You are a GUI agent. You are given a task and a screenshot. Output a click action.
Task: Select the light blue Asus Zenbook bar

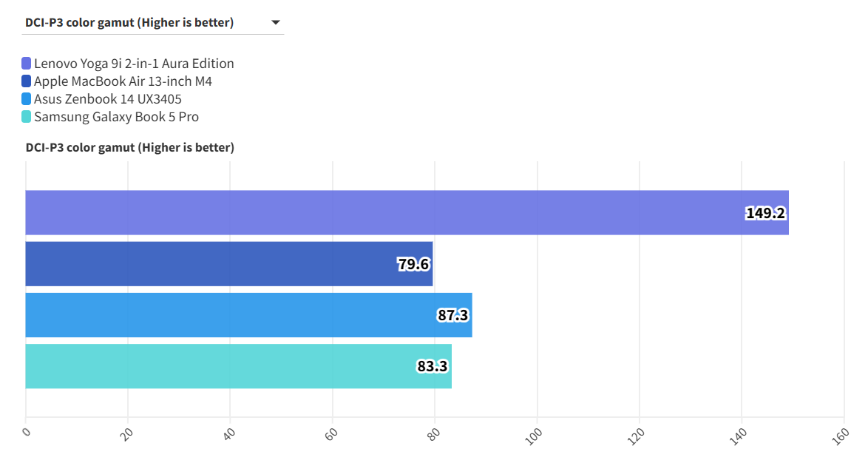(222, 315)
